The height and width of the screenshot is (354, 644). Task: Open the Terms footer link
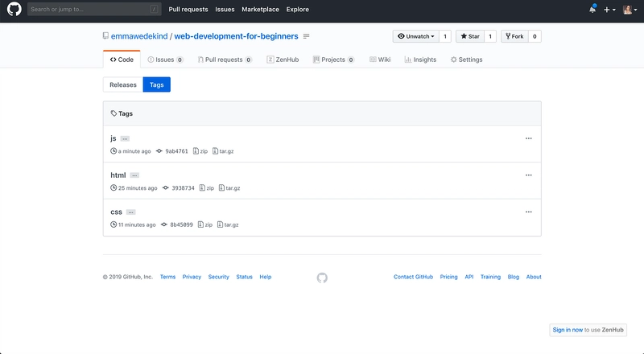coord(167,277)
